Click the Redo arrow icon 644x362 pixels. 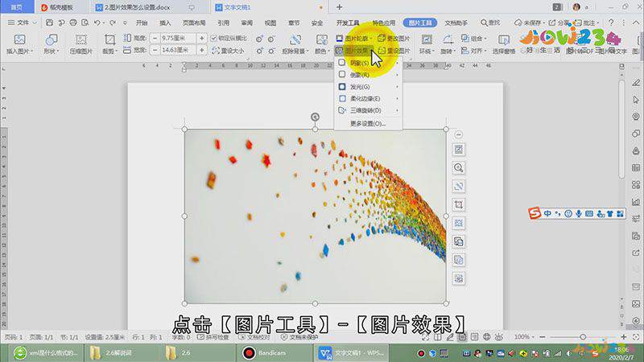(x=113, y=23)
